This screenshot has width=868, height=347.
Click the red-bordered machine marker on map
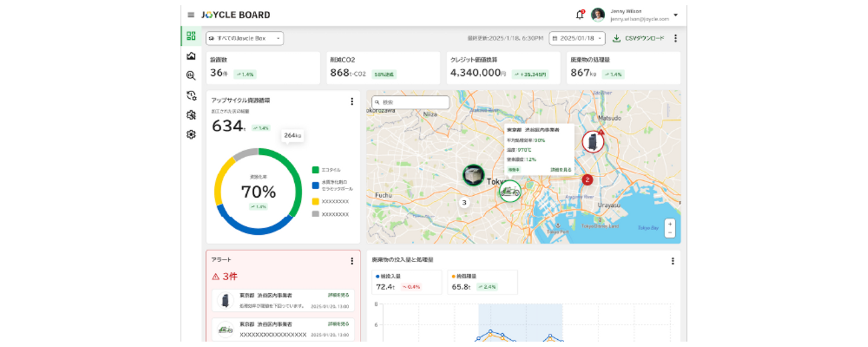(593, 142)
